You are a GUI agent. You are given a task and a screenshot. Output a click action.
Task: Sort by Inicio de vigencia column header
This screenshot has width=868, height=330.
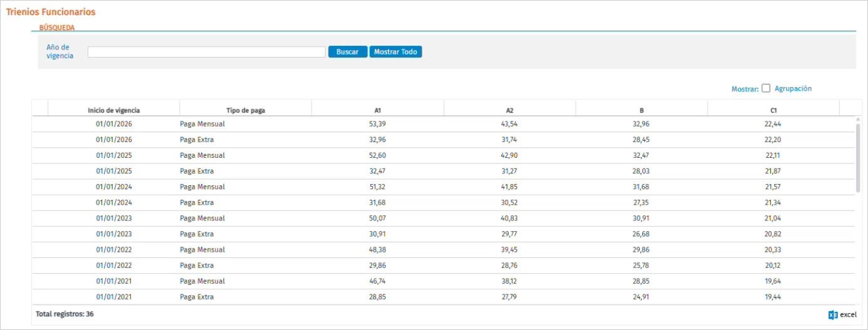pyautogui.click(x=113, y=110)
